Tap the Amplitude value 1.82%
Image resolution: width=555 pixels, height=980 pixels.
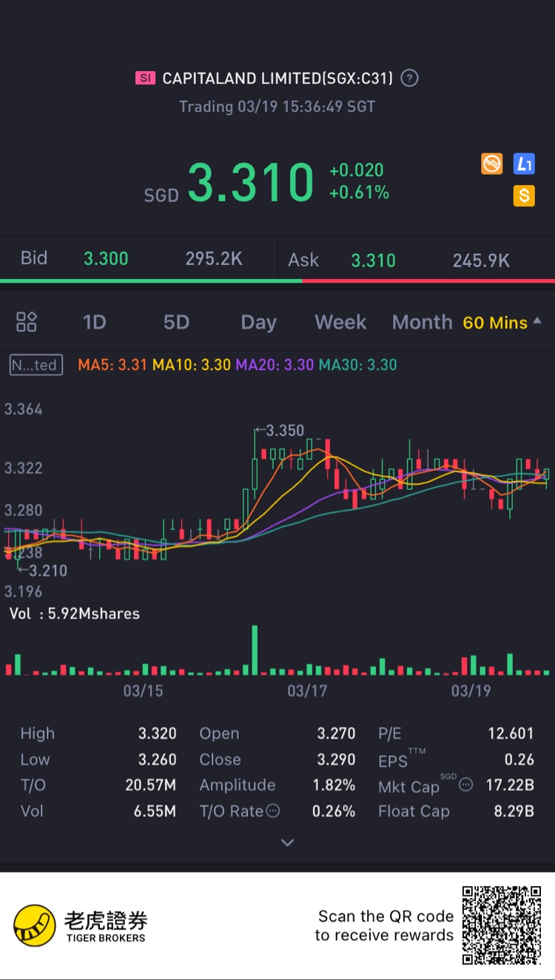pyautogui.click(x=333, y=785)
